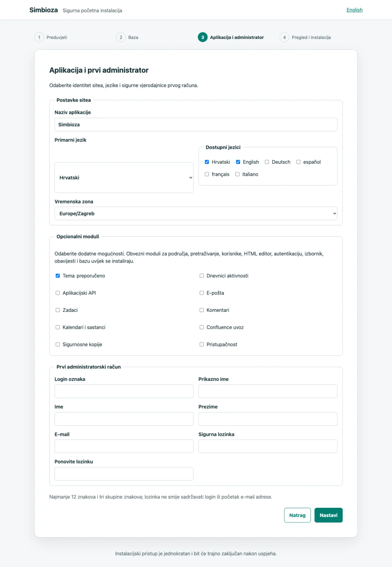
Task: Check Dnevnici aktivnosti module
Action: coord(201,276)
